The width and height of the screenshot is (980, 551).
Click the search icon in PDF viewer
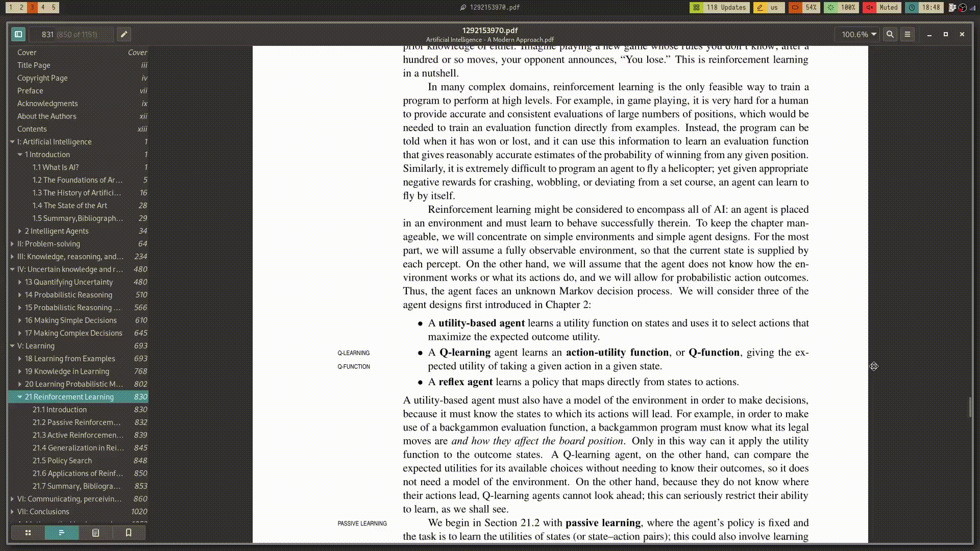(890, 34)
